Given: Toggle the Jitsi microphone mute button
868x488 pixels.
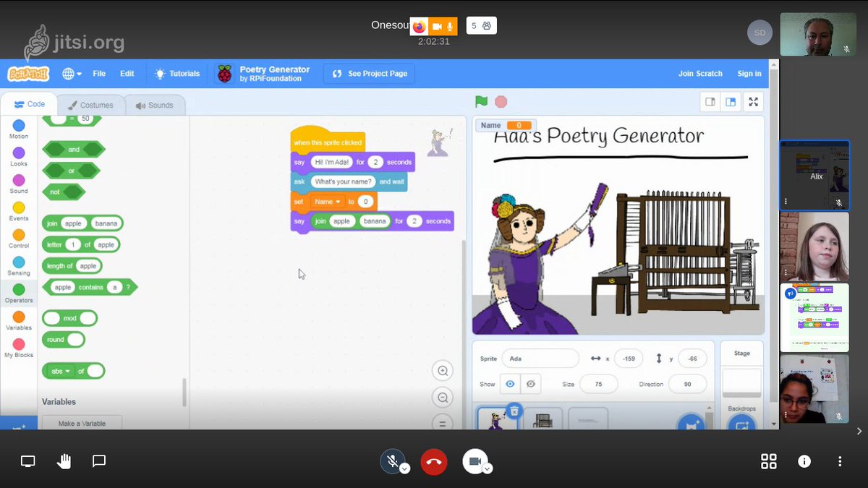Looking at the screenshot, I should [x=392, y=461].
